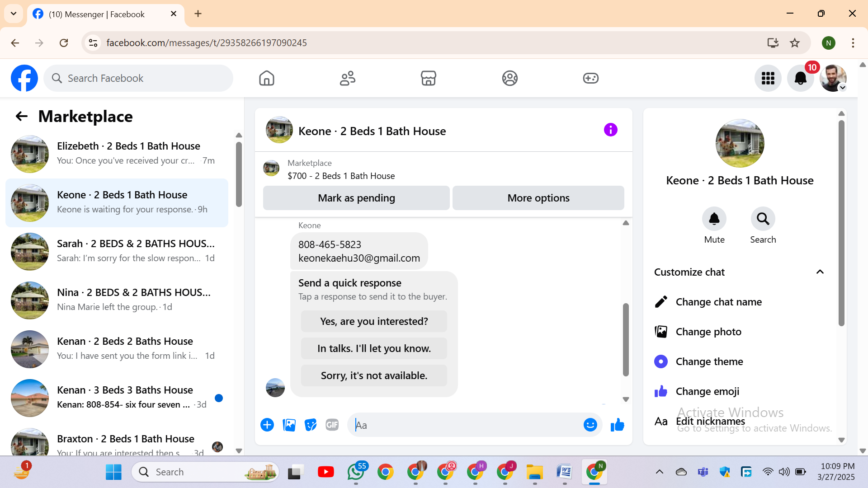Open WhatsApp from the taskbar
This screenshot has width=868, height=488.
(356, 472)
